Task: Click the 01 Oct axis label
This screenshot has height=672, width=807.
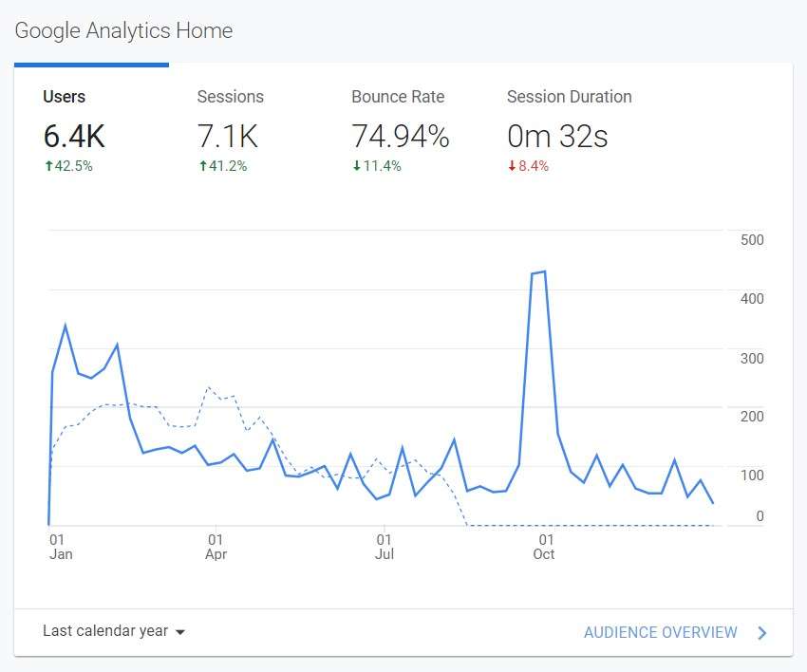Action: [x=544, y=547]
